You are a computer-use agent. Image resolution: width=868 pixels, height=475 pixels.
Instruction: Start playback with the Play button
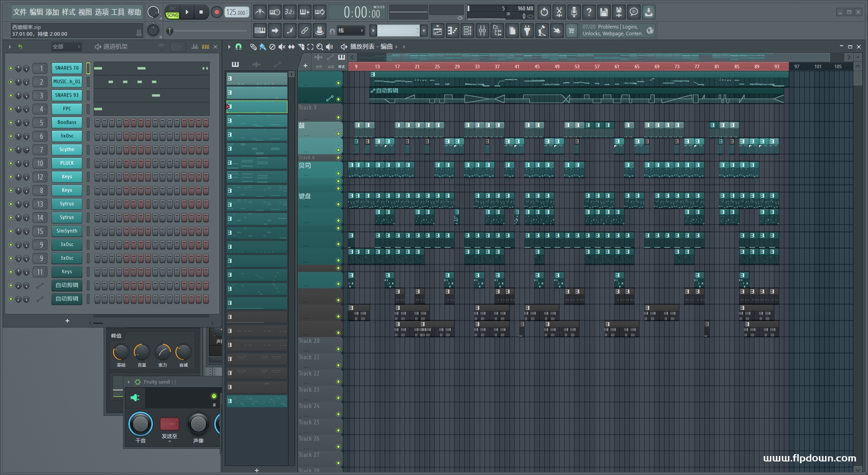tap(187, 12)
